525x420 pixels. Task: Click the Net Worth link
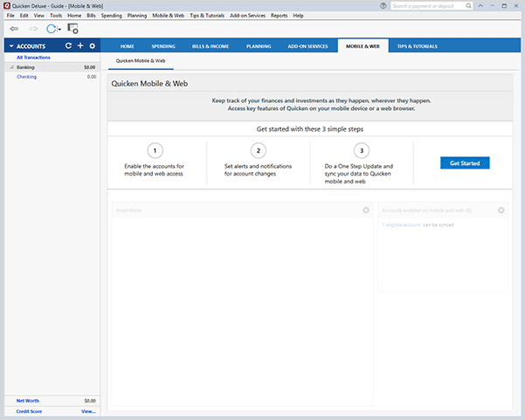pyautogui.click(x=28, y=401)
